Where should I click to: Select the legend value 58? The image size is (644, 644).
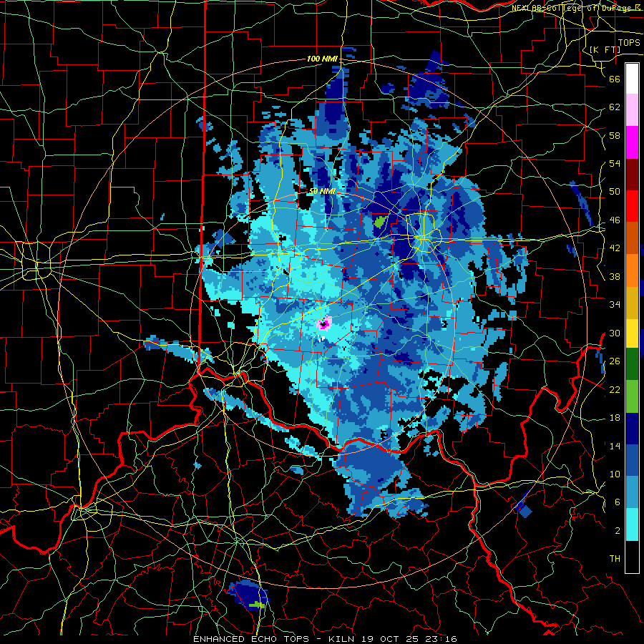coord(615,135)
